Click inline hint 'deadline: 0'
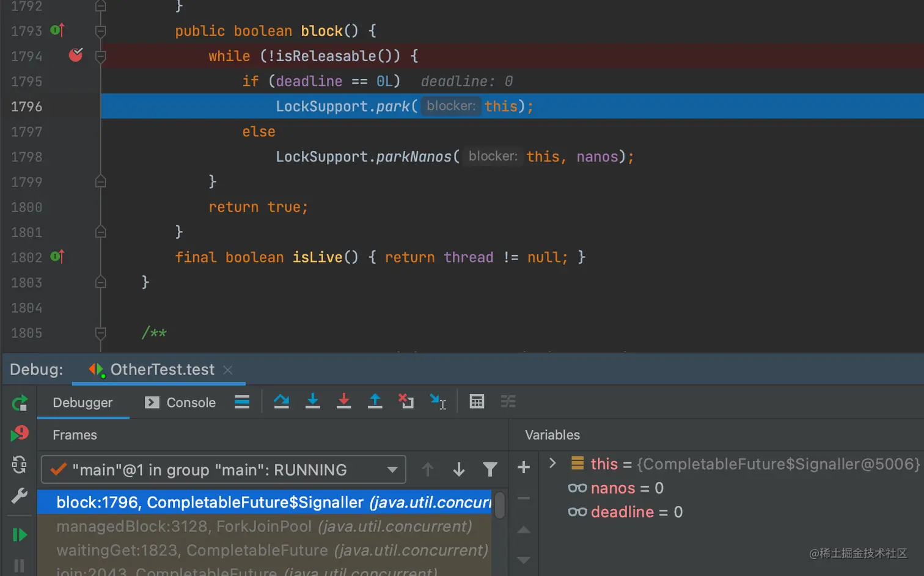Viewport: 924px width, 576px height. pyautogui.click(x=467, y=81)
